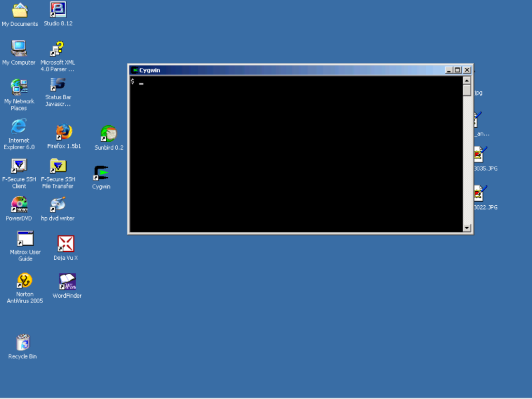Click Cygwin scrollbar up arrow
532x399 pixels.
click(467, 81)
